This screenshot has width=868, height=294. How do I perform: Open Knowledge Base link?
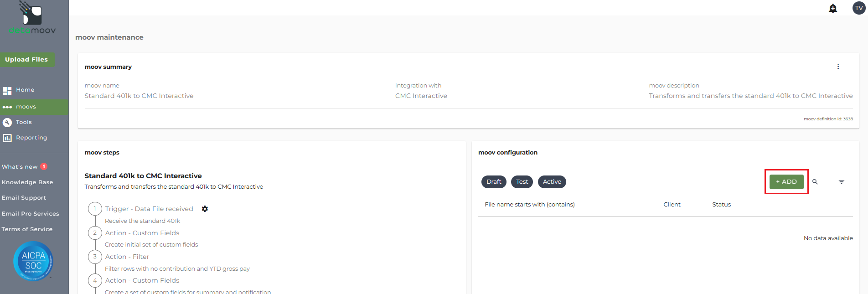27,182
